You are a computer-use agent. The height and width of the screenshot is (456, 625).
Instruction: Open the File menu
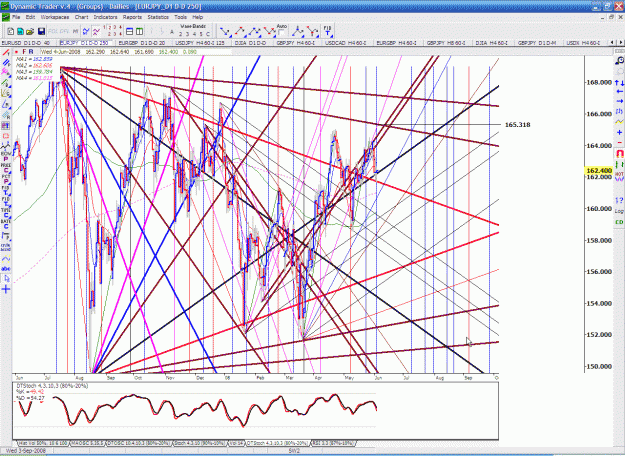point(16,17)
